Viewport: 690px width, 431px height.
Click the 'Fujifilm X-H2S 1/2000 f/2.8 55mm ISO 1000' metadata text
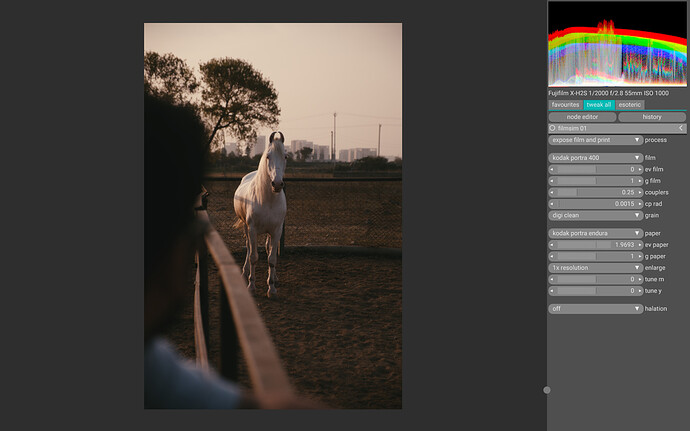coord(609,93)
